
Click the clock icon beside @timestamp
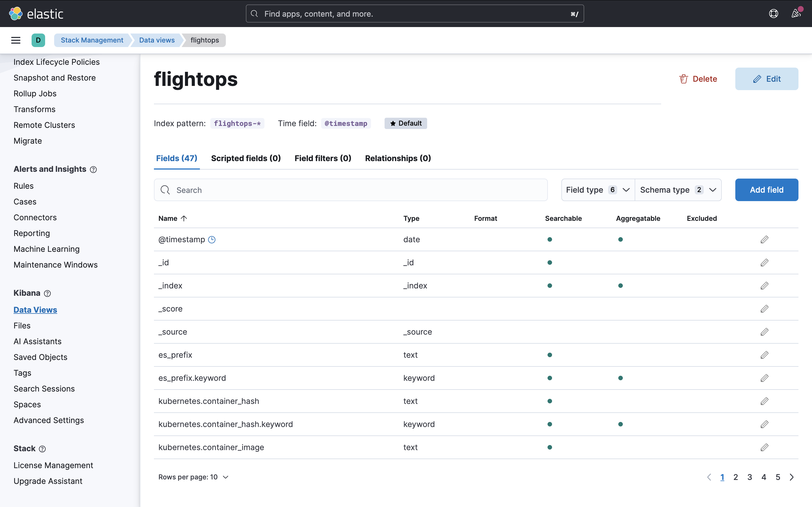(212, 239)
